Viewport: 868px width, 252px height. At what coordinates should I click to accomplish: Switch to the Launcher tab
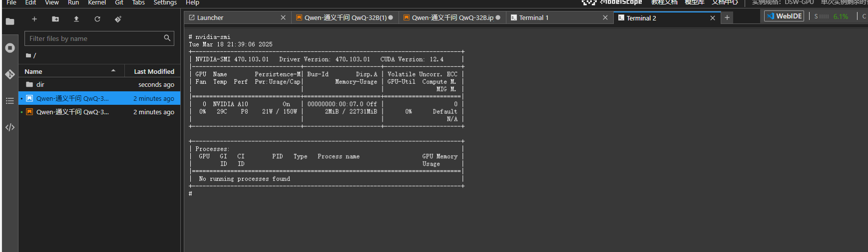[210, 18]
